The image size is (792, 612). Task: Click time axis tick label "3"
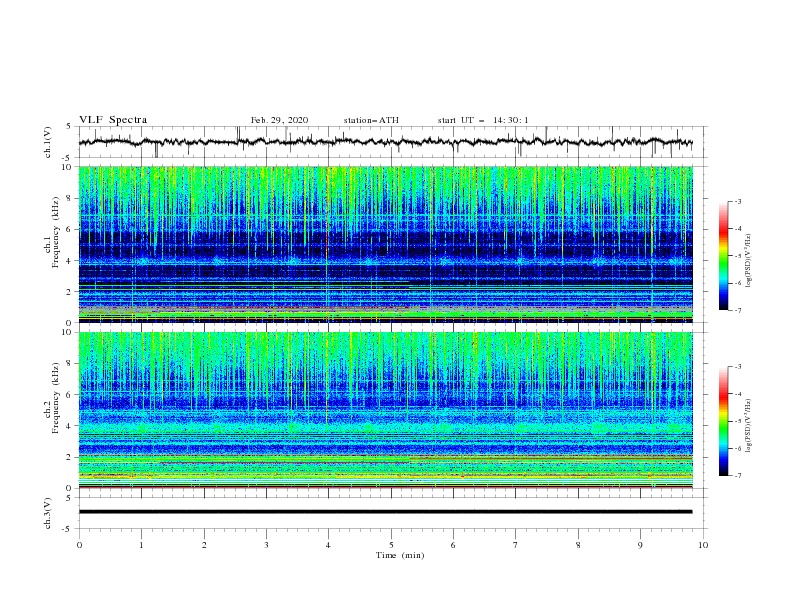[267, 545]
